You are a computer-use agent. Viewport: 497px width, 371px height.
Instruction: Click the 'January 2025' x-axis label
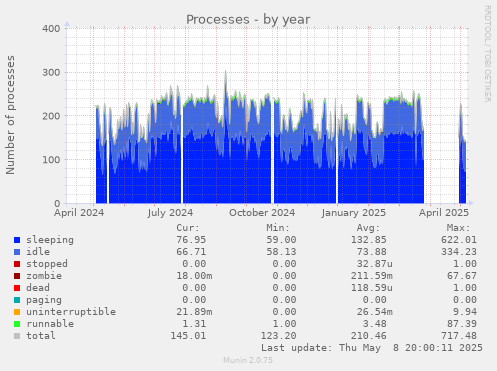coord(354,213)
